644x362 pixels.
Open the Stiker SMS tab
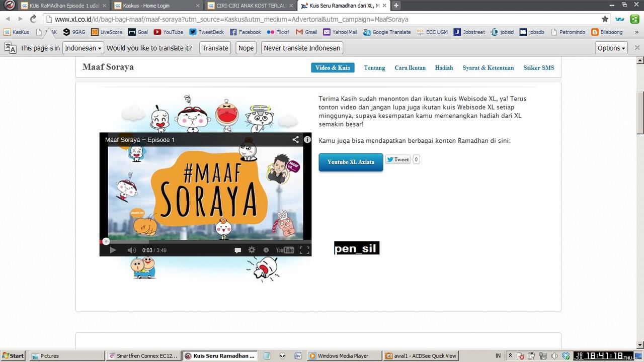[539, 68]
